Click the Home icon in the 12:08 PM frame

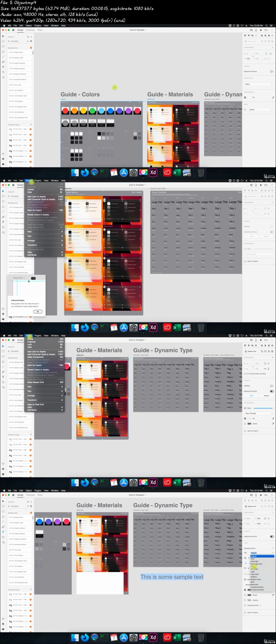[13, 30]
